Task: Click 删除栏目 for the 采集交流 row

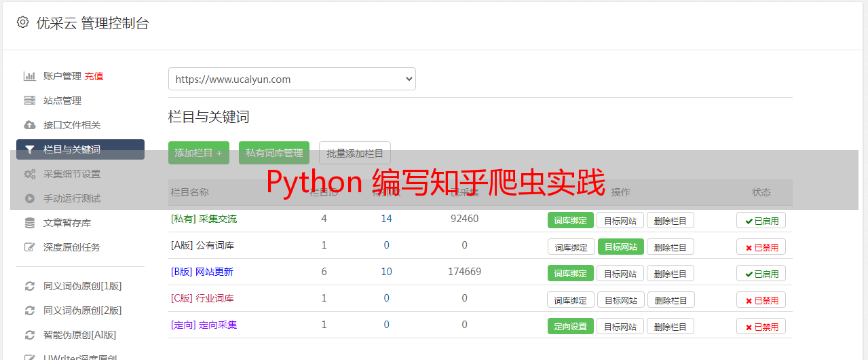Action: [670, 220]
